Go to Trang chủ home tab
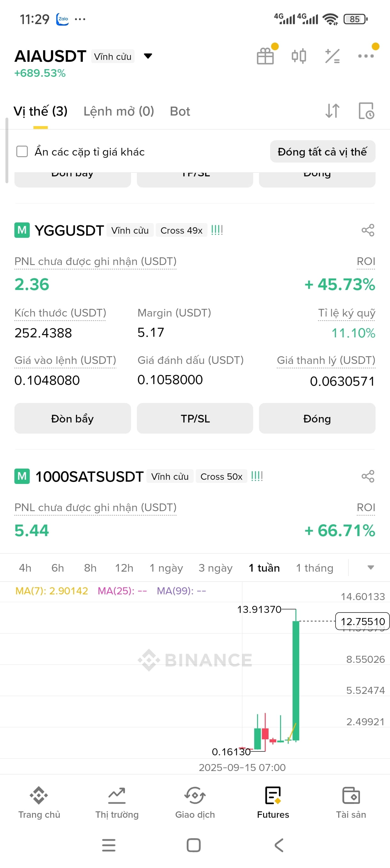 pyautogui.click(x=39, y=803)
